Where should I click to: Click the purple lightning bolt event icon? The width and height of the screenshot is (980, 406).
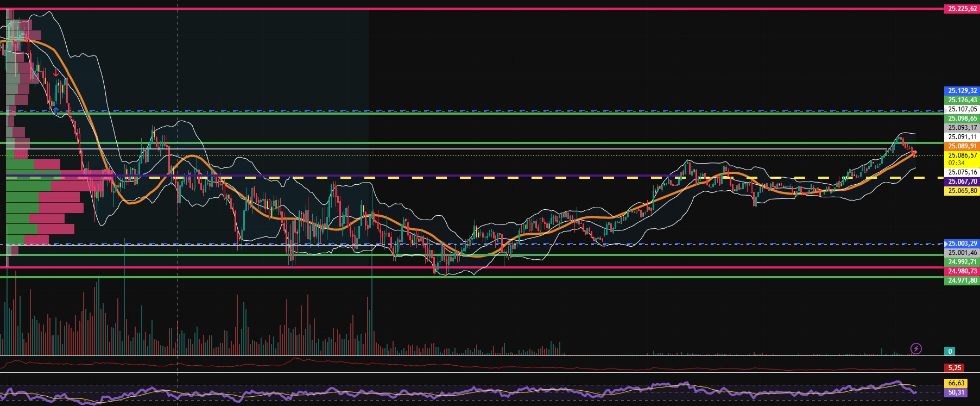915,348
